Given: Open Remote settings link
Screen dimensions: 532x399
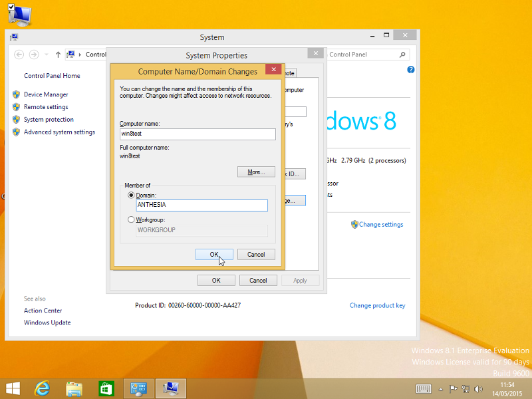Looking at the screenshot, I should [46, 107].
